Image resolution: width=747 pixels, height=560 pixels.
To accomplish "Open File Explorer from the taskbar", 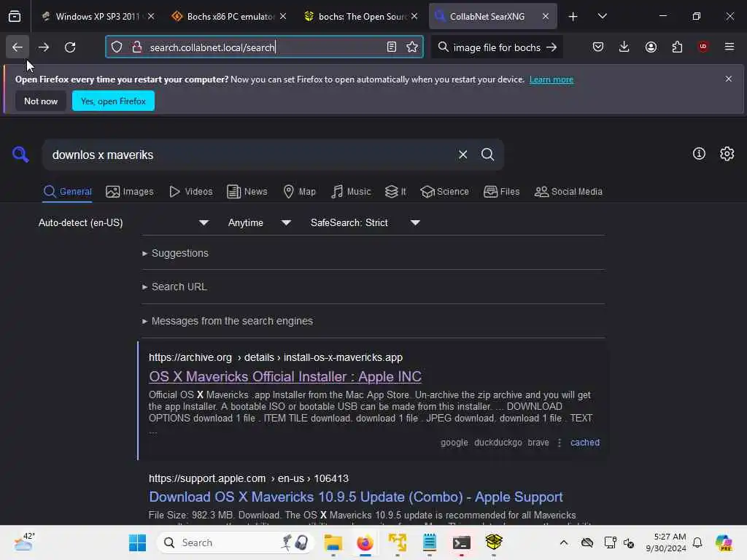I will [x=333, y=542].
